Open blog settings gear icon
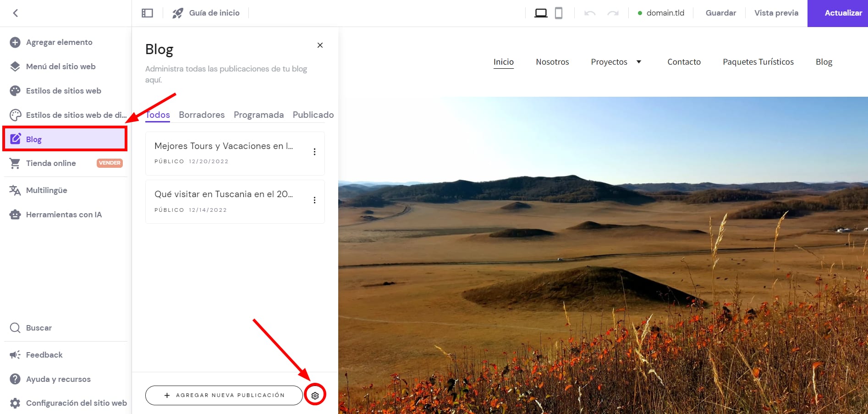Screen dimensions: 868x414 pos(315,395)
